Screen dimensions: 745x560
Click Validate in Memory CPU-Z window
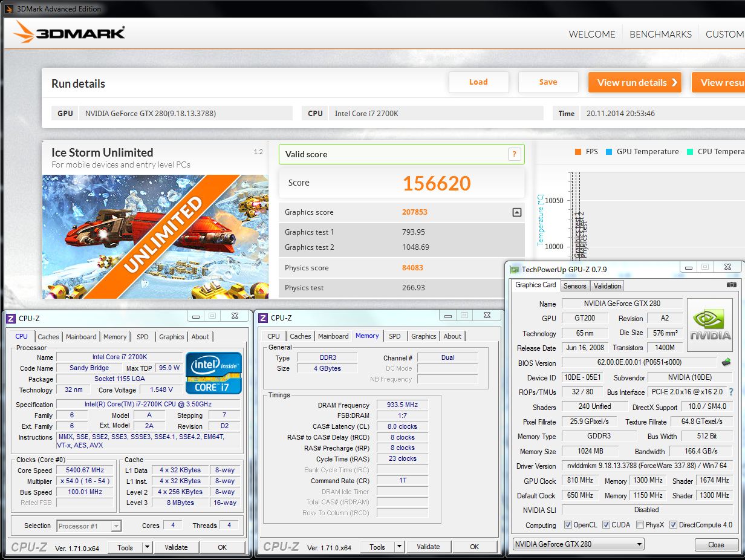click(428, 547)
